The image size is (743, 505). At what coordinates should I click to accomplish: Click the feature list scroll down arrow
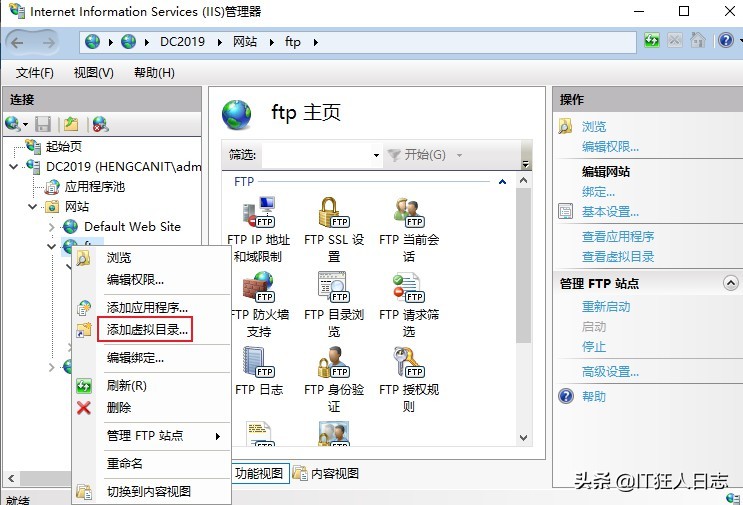tap(523, 438)
